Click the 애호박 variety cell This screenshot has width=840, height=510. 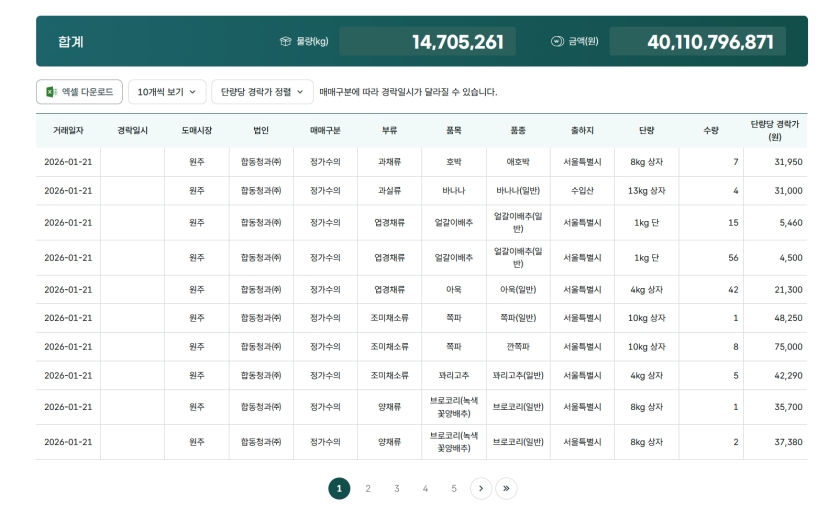[x=518, y=162]
